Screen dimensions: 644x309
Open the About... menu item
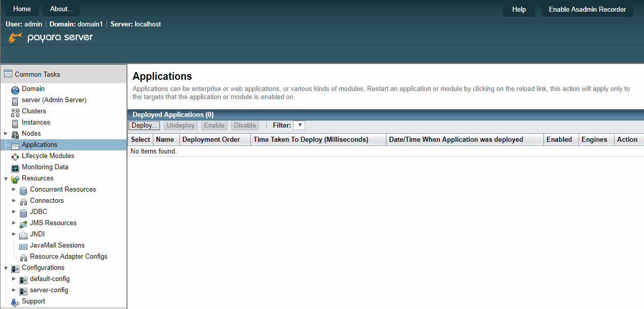pyautogui.click(x=60, y=9)
